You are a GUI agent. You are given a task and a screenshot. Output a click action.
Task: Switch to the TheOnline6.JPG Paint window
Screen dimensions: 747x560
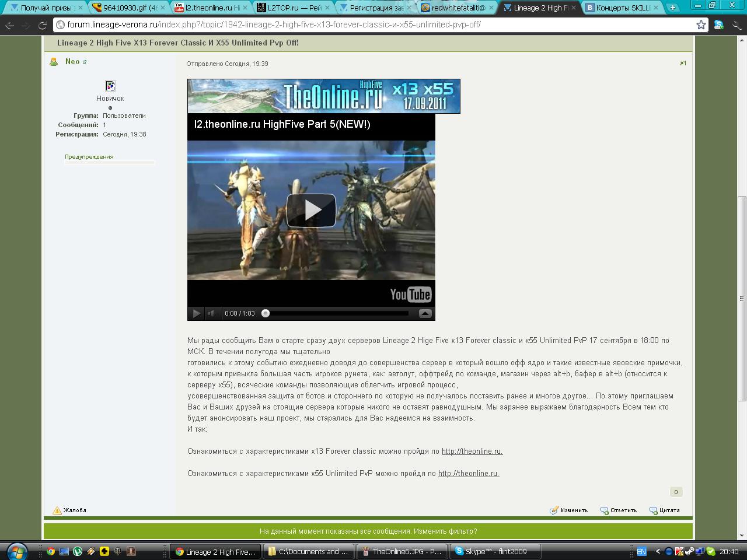401,551
